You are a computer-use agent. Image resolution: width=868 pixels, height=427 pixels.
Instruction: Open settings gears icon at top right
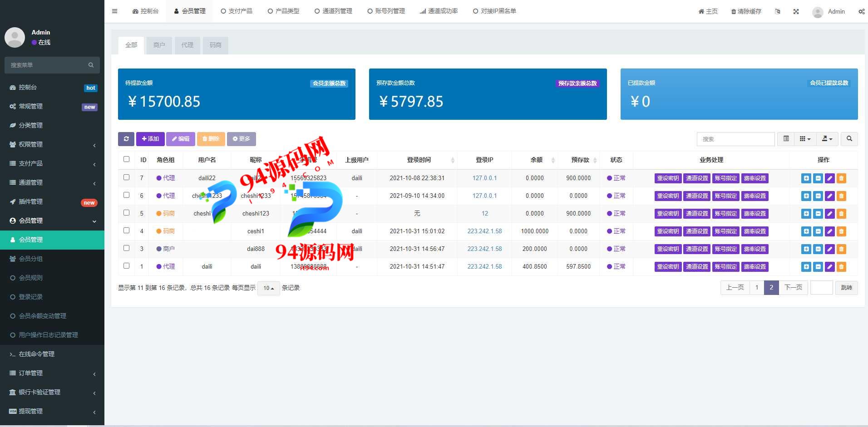point(861,11)
